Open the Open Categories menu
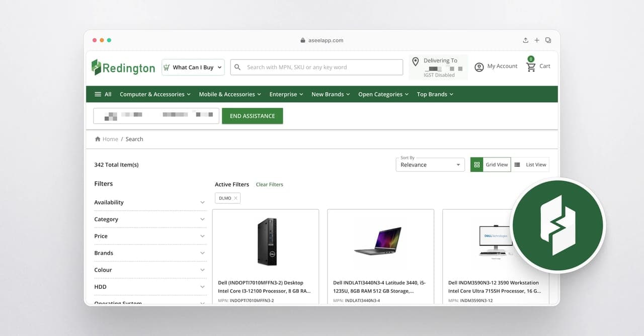Screen dimensions: 644x336 click(x=383, y=94)
